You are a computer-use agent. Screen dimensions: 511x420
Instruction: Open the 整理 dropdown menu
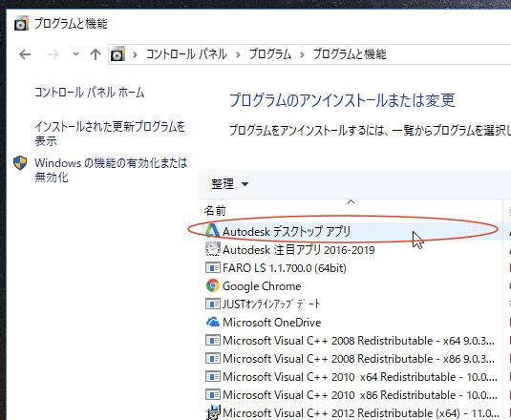click(230, 184)
